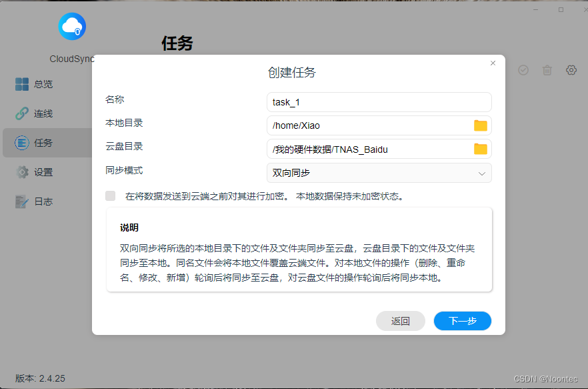Click the circled checkmark toolbar icon
588x389 pixels.
523,70
